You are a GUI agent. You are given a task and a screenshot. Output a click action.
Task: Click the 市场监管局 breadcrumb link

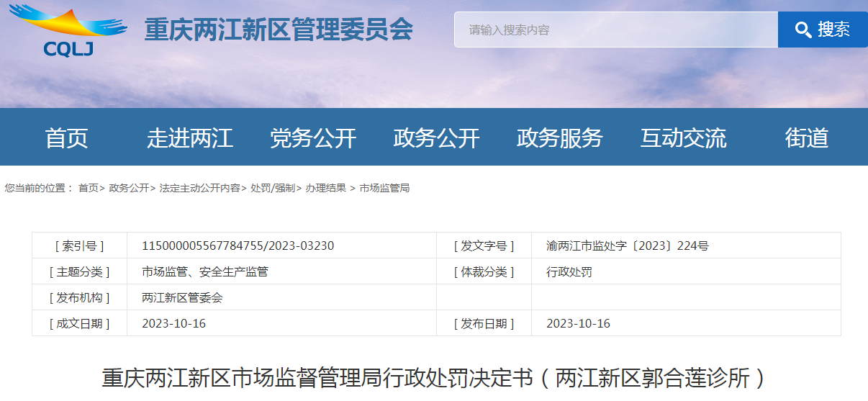(384, 188)
